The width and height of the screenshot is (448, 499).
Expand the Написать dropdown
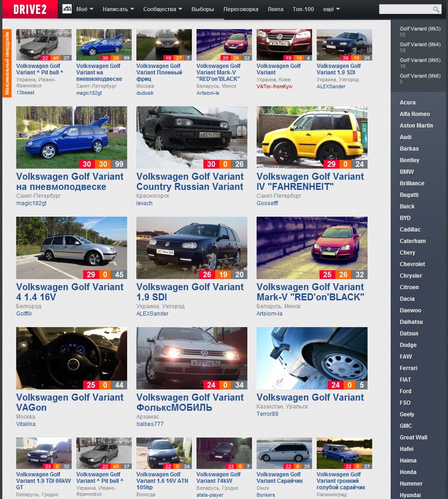(x=118, y=9)
